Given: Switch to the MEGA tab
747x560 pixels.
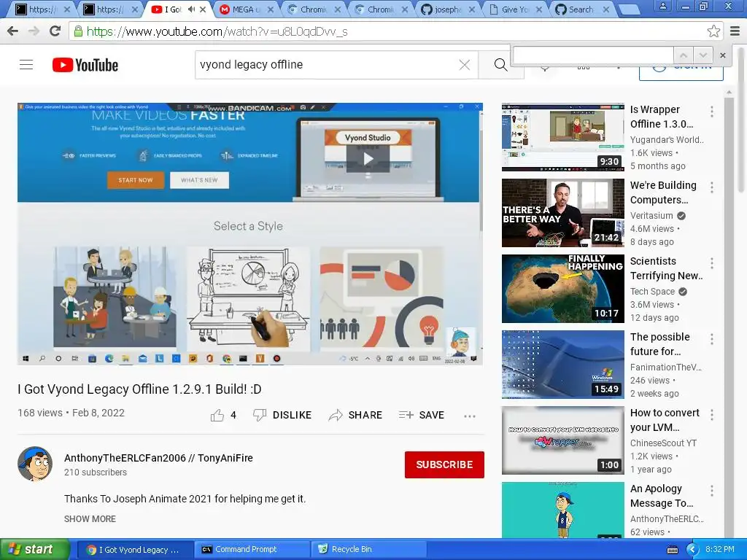Looking at the screenshot, I should click(246, 9).
